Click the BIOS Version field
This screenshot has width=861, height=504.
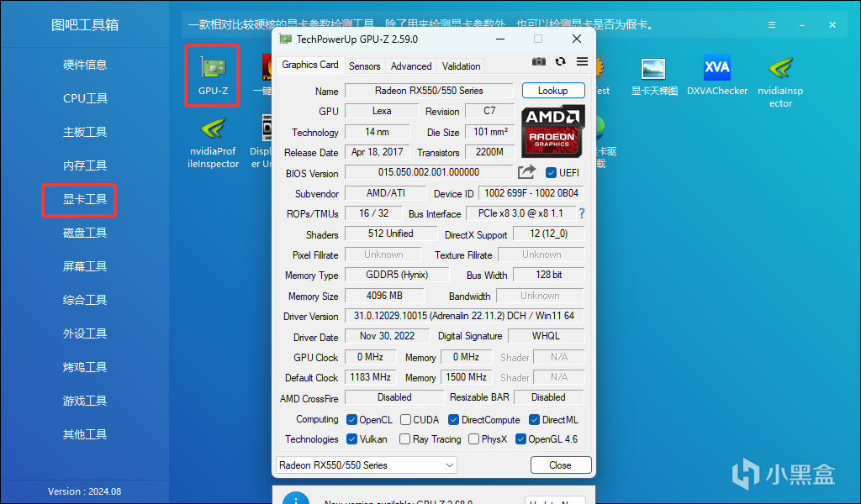pyautogui.click(x=429, y=172)
